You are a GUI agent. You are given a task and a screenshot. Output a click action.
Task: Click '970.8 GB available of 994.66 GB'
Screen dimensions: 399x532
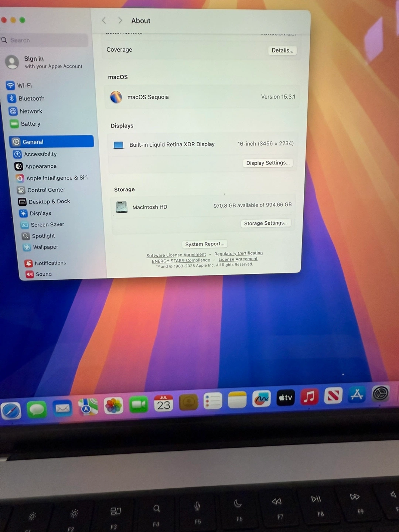click(252, 205)
